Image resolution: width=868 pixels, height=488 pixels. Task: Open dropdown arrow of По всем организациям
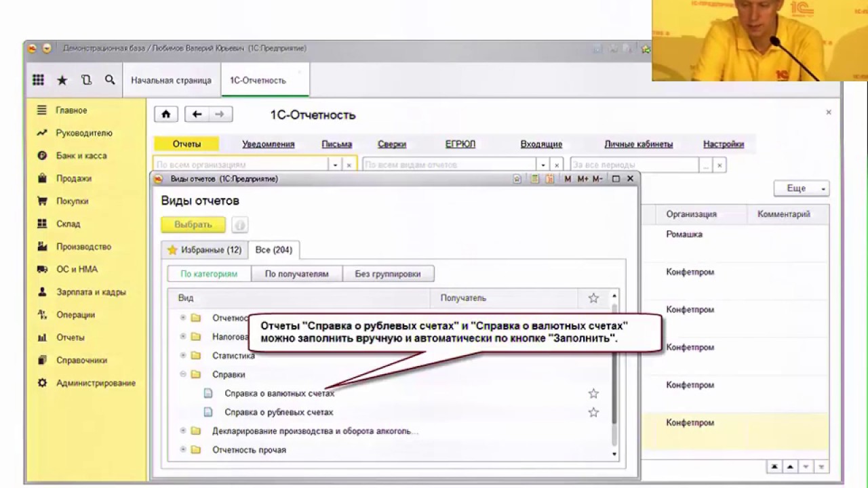(x=335, y=165)
